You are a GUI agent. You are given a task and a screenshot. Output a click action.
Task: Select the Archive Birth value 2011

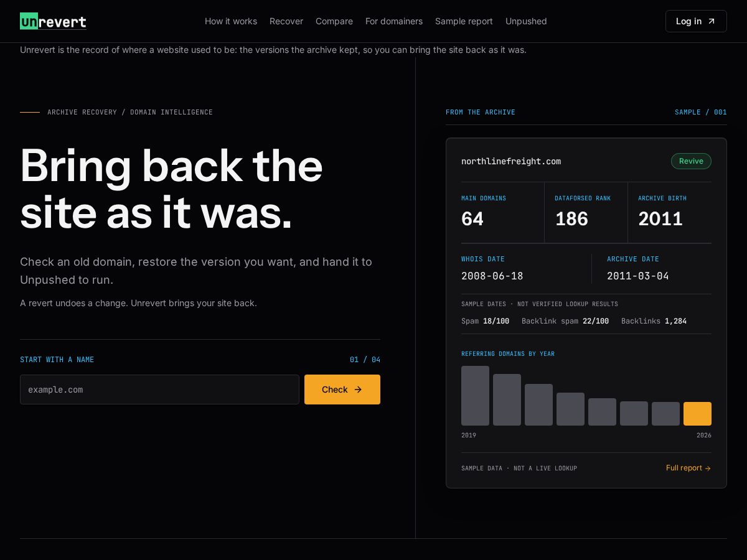point(660,219)
